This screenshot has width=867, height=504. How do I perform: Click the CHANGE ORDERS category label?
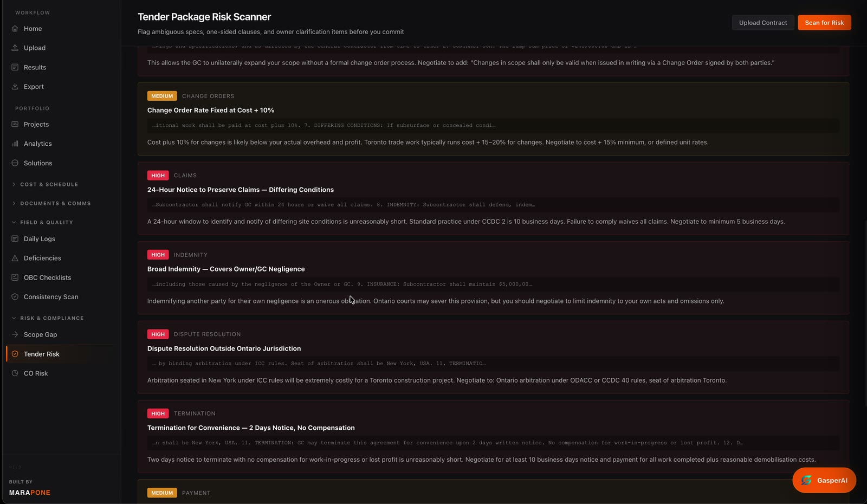(x=208, y=96)
